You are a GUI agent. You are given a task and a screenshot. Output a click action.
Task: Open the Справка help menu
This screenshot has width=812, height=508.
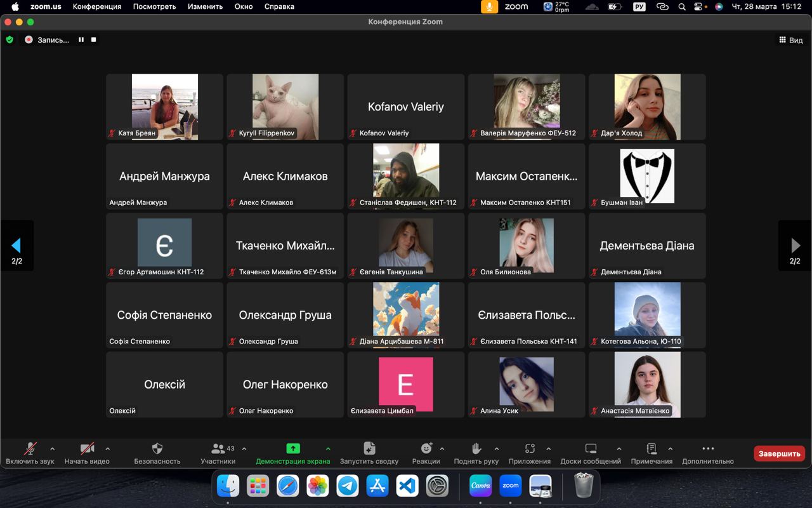(x=278, y=6)
